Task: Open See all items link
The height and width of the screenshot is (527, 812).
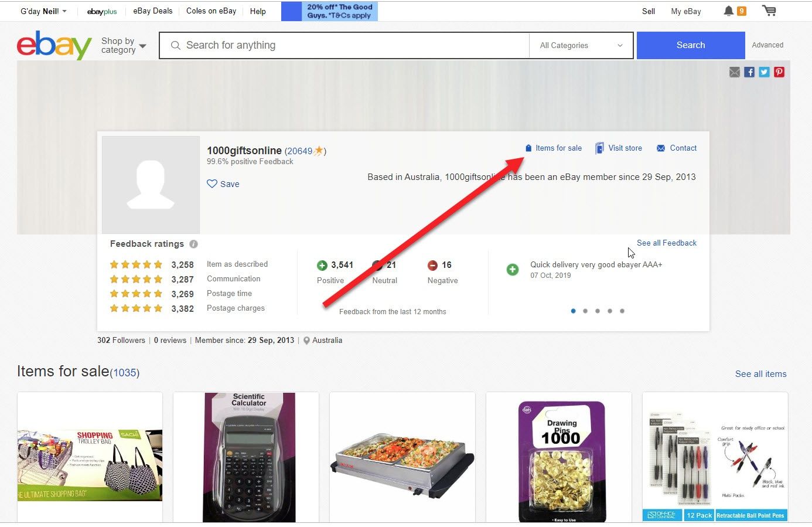Action: (761, 374)
